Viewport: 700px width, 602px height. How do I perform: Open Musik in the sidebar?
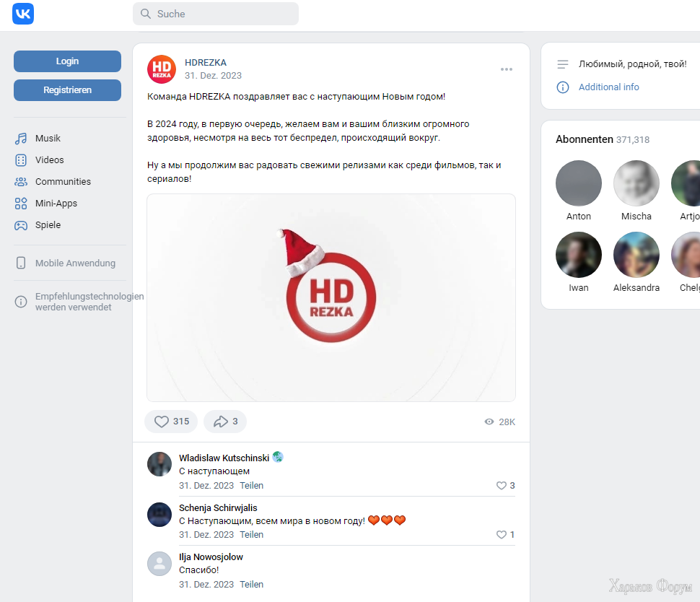coord(48,139)
